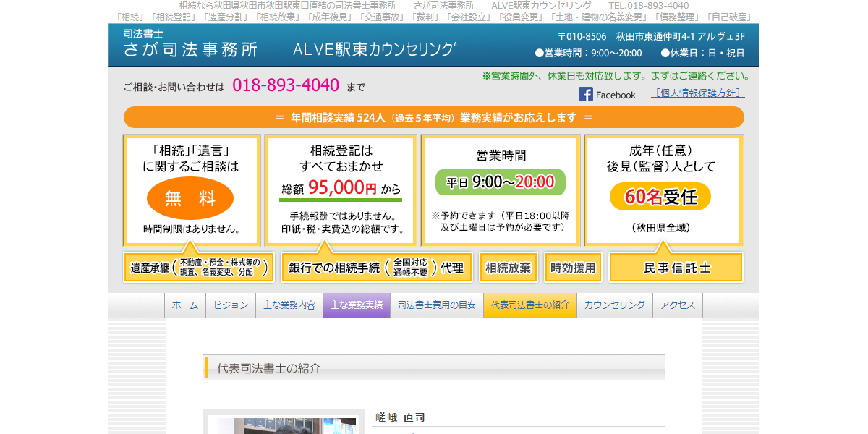The image size is (868, 434).
Task: Switch to 主な業務実績 tab
Action: point(357,305)
